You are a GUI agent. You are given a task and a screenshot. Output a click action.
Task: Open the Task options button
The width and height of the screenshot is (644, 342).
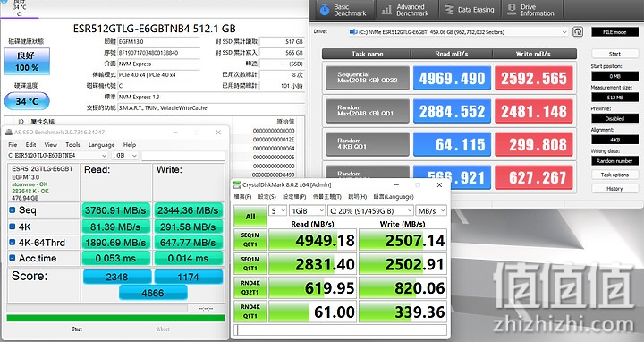[614, 175]
